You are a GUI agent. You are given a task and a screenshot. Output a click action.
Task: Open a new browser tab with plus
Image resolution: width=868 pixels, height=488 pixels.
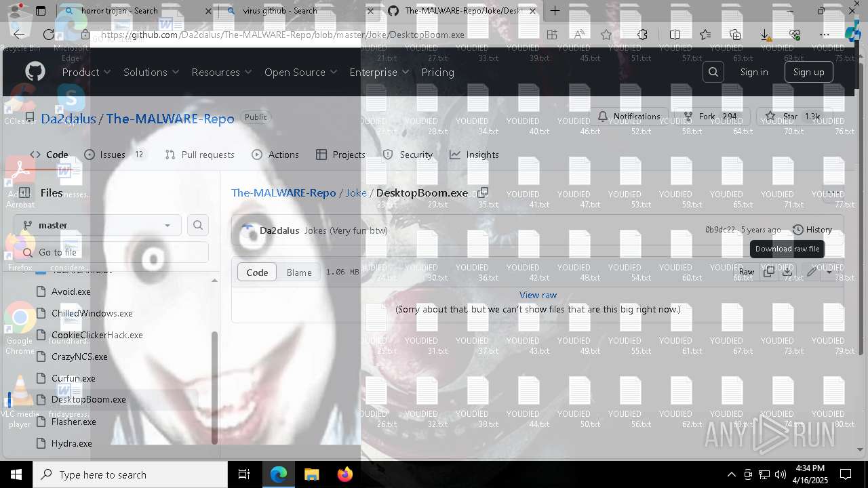[x=555, y=11]
